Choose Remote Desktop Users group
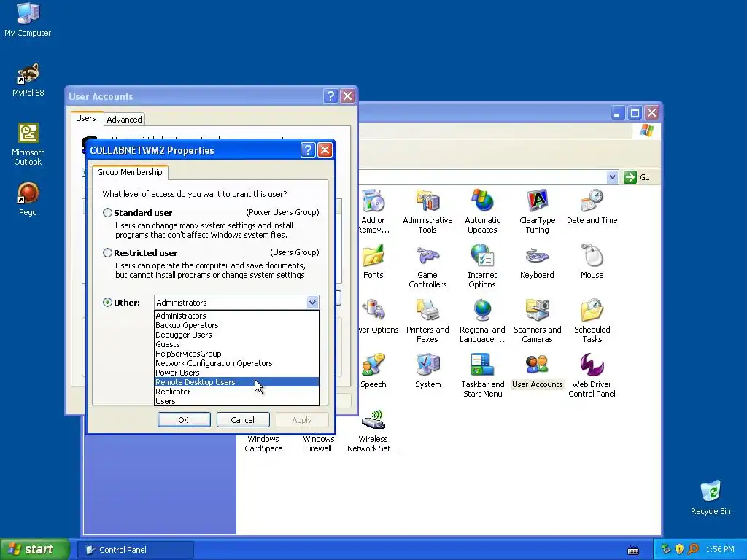747x560 pixels. tap(237, 382)
